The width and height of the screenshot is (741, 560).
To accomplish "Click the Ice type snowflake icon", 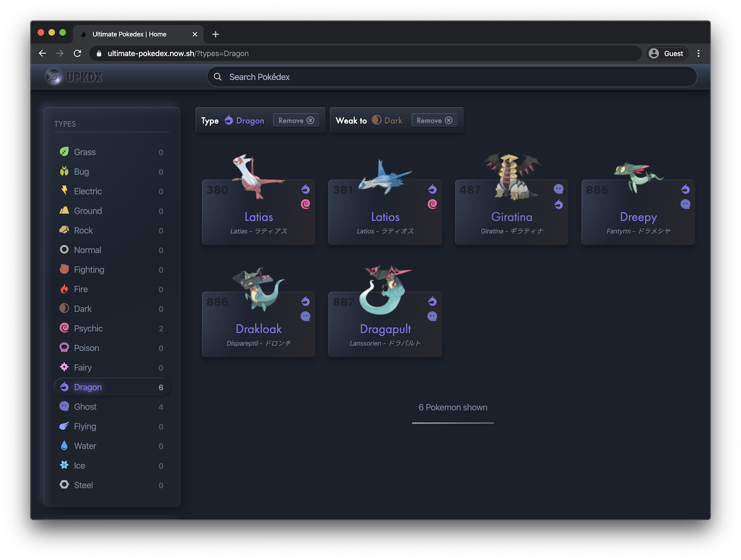I will [64, 465].
